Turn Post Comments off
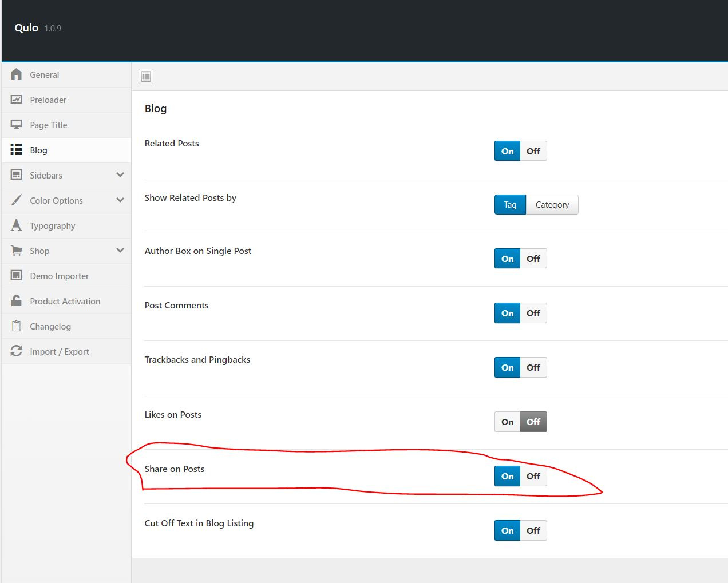The width and height of the screenshot is (728, 583). point(533,313)
